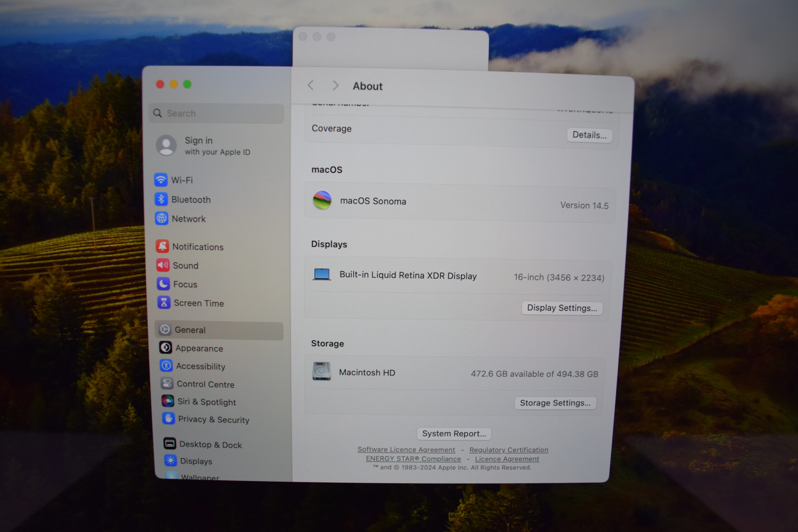The image size is (798, 532).
Task: Click the macOS Sonoma name text
Action: (373, 201)
